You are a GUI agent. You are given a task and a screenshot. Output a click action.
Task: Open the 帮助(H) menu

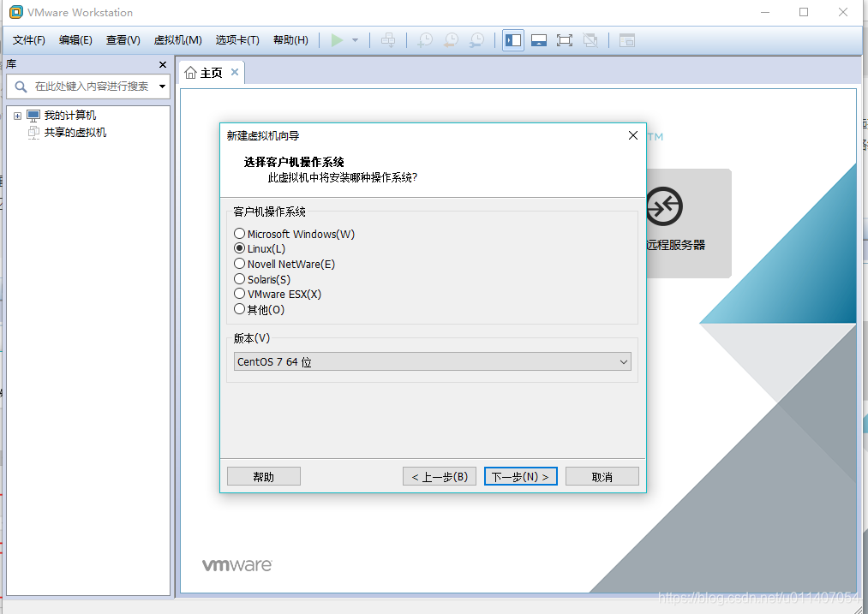[x=290, y=40]
